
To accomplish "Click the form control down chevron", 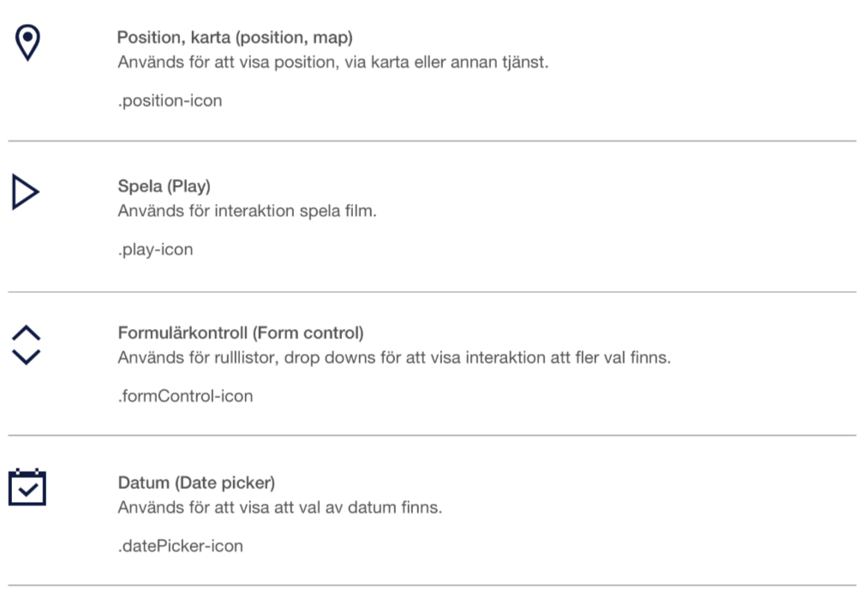I will coord(26,357).
